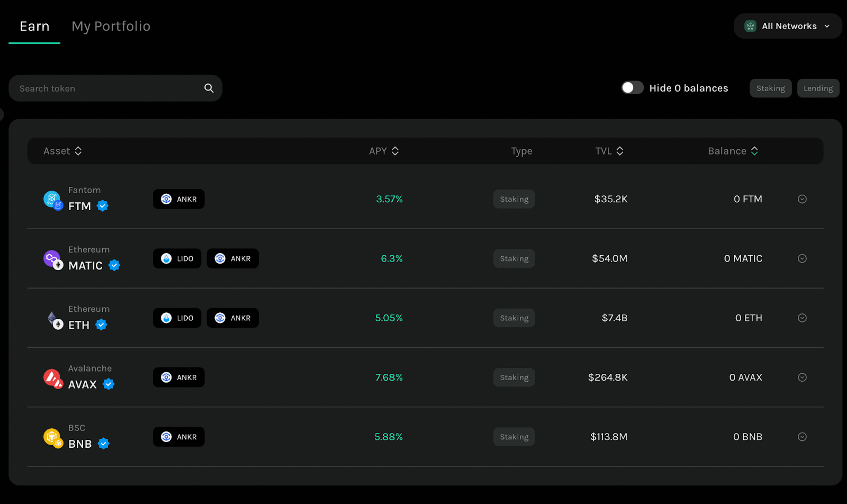Expand the BNB row chevron

(802, 437)
